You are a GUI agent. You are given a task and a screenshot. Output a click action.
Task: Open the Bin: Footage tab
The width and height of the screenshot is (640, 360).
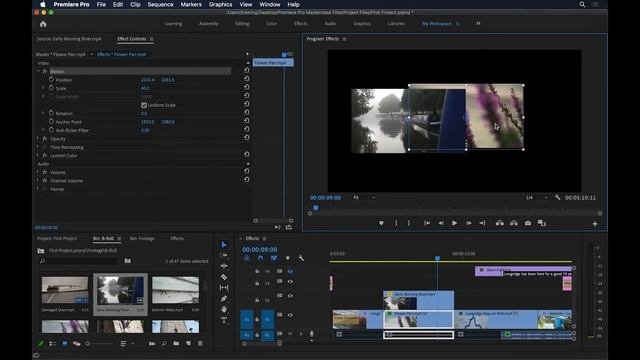pyautogui.click(x=142, y=238)
